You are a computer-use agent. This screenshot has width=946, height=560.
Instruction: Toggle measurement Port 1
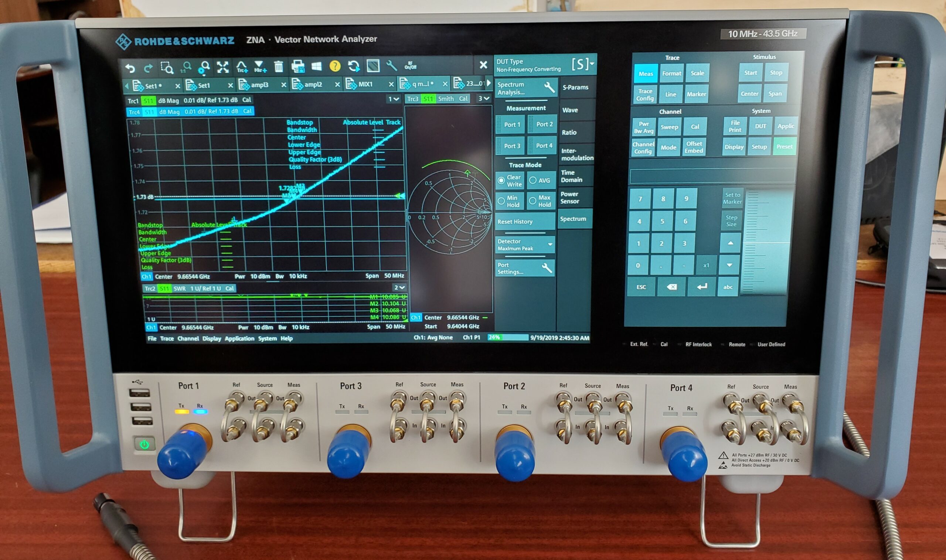coord(510,124)
